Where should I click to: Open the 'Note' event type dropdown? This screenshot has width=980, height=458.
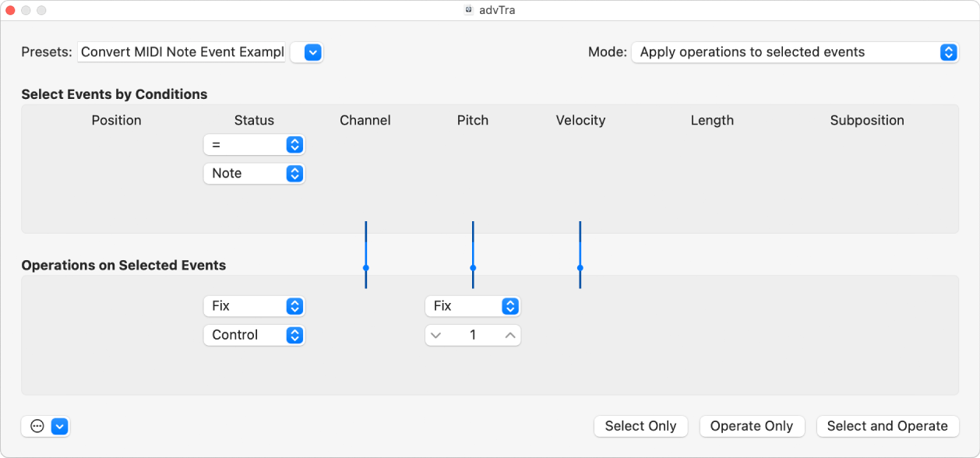[254, 173]
